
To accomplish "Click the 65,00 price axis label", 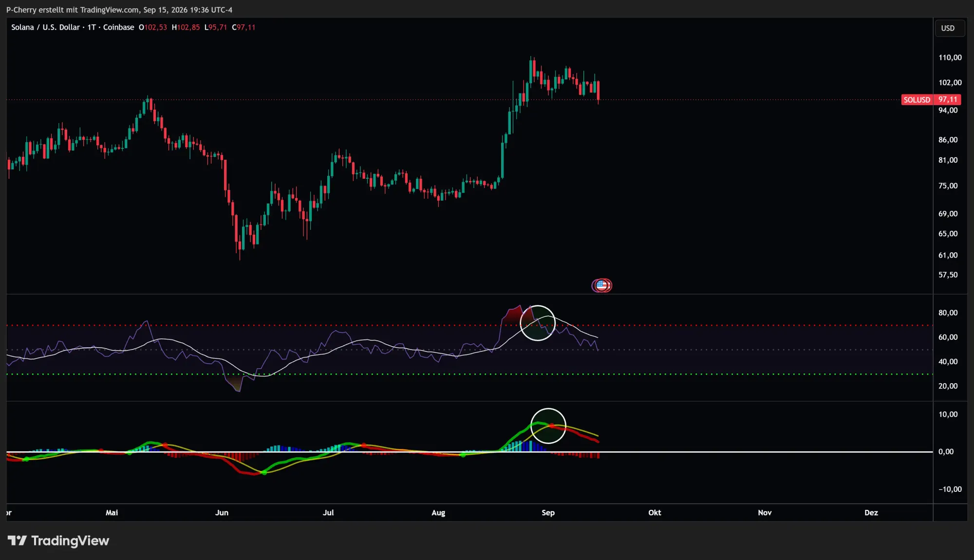I will point(948,234).
